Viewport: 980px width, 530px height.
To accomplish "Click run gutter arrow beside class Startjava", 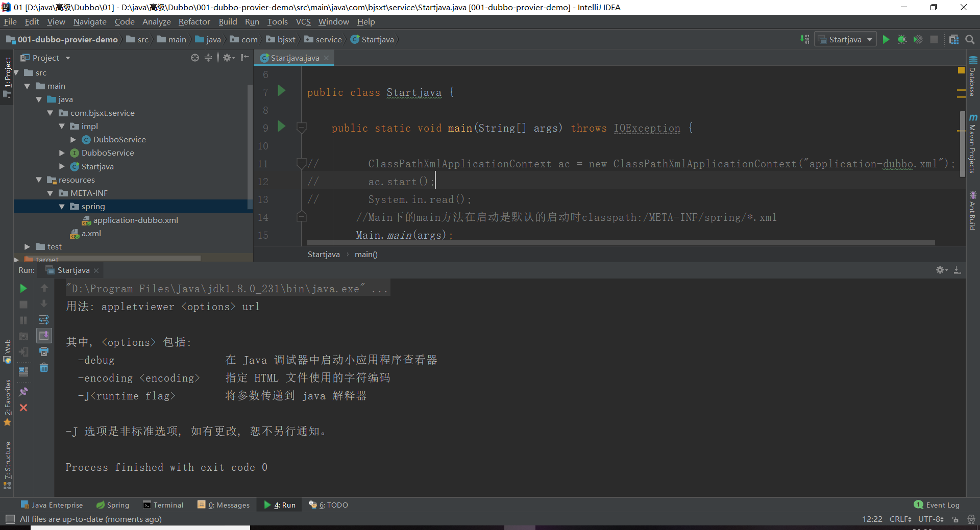I will [281, 91].
